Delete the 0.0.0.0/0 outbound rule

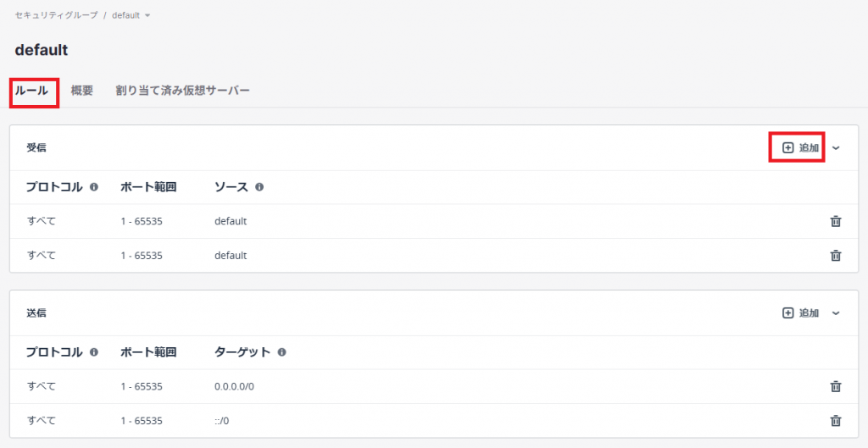835,386
